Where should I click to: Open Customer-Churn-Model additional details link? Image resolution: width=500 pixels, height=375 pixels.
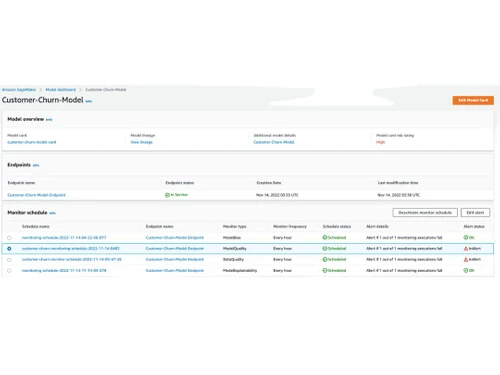[274, 142]
